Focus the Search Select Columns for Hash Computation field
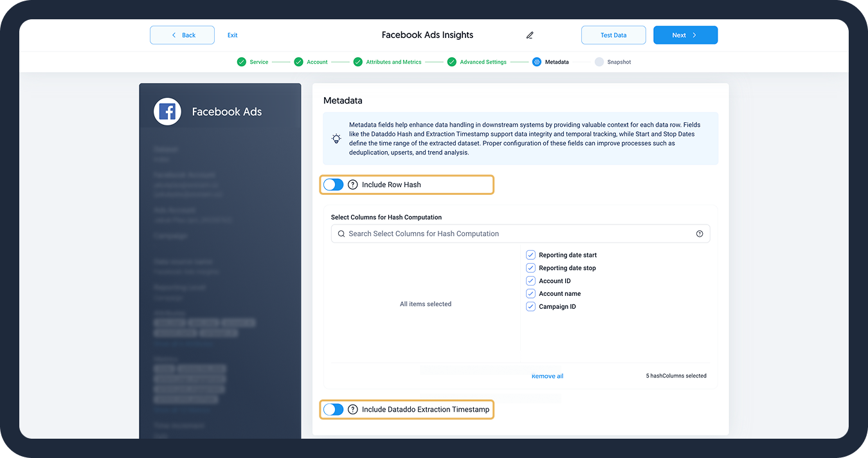The image size is (868, 458). click(520, 234)
